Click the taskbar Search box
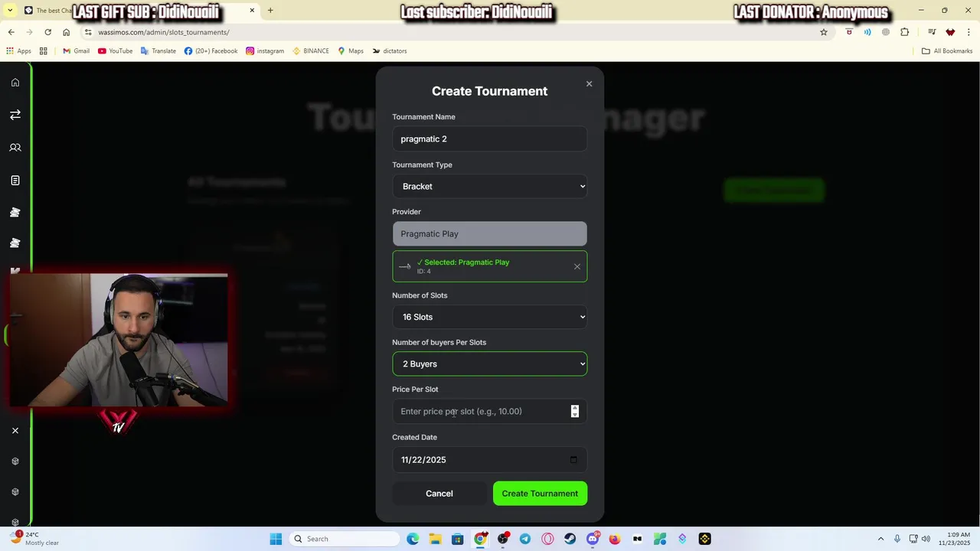The width and height of the screenshot is (980, 551). [345, 539]
